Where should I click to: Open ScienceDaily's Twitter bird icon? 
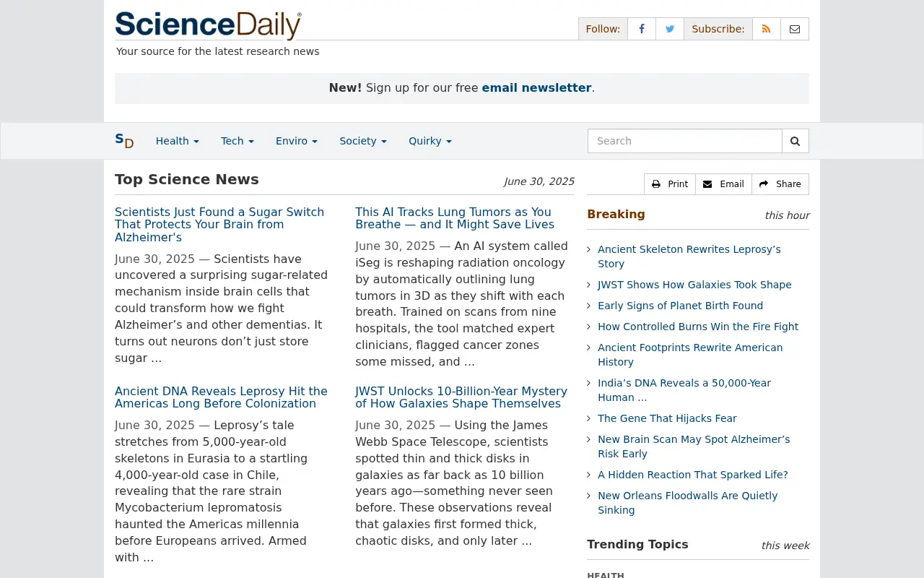pos(670,29)
